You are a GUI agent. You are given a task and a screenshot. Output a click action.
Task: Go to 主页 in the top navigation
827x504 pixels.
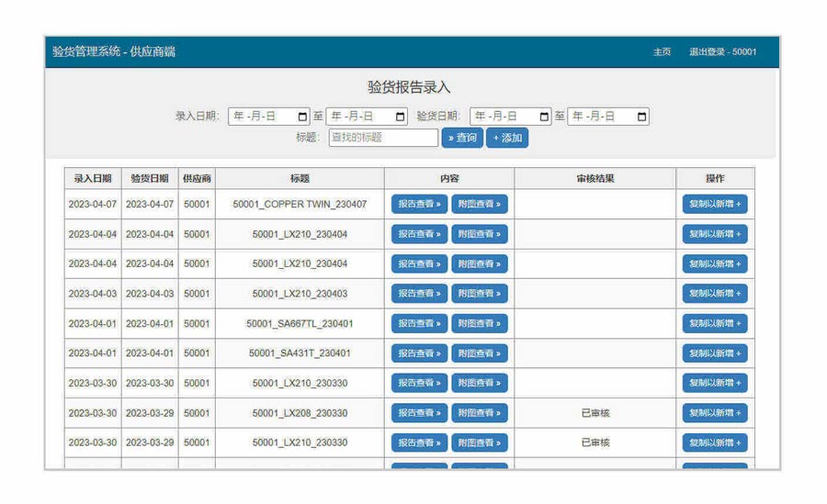(x=662, y=52)
